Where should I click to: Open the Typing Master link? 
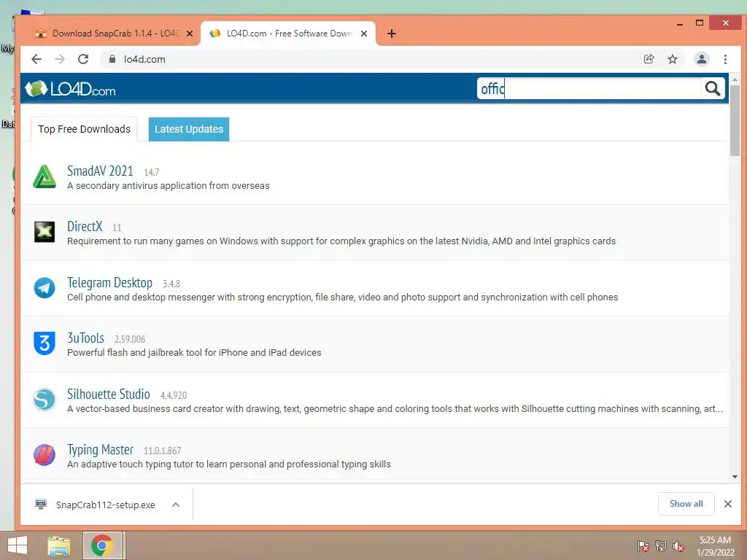point(101,449)
